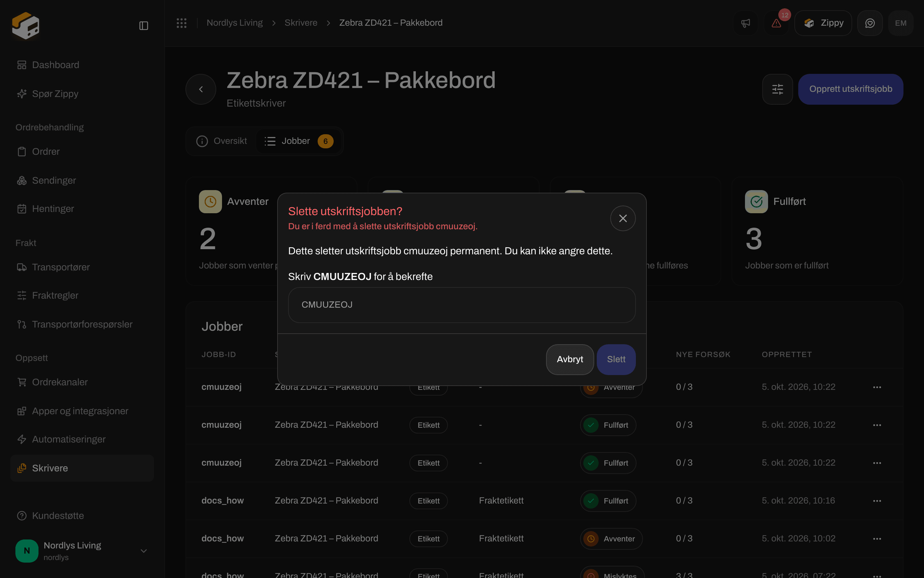Image resolution: width=924 pixels, height=578 pixels.
Task: Open the Zippy assistant button
Action: click(x=823, y=23)
